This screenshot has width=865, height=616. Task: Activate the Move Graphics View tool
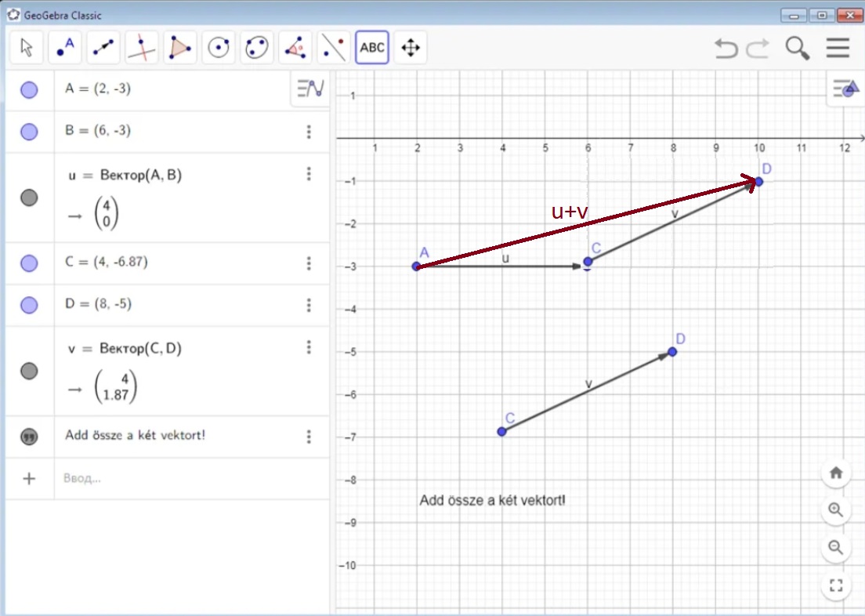click(x=411, y=48)
